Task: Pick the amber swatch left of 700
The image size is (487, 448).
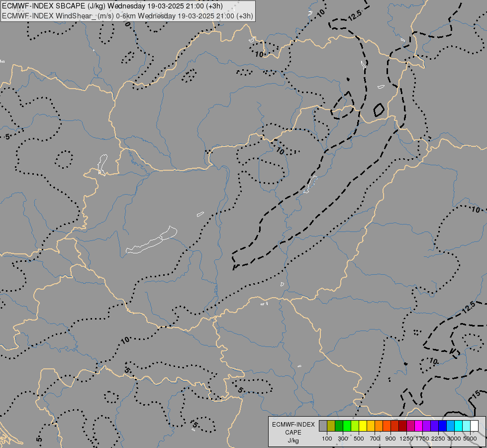Action: pyautogui.click(x=371, y=426)
